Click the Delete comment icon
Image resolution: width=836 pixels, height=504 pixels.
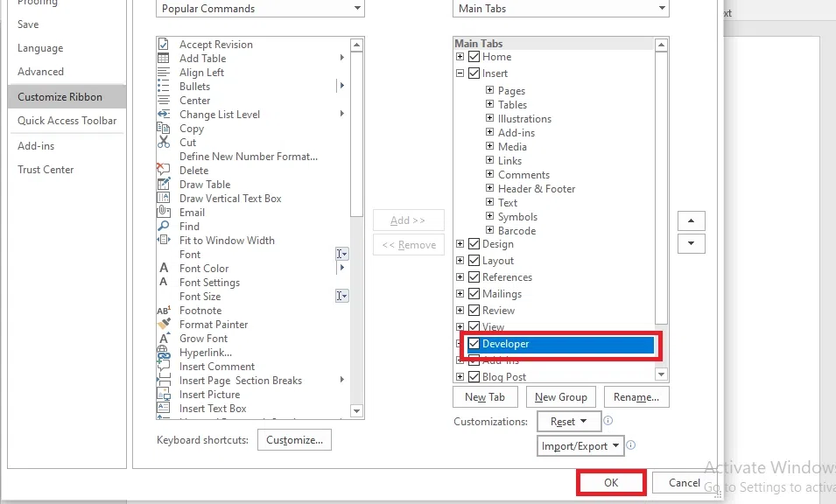click(x=163, y=170)
